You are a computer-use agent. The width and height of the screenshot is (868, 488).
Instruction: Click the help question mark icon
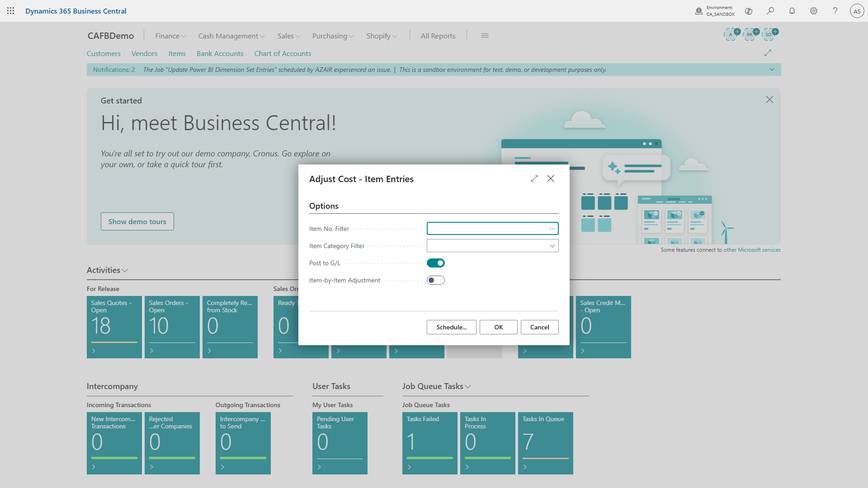(x=835, y=11)
